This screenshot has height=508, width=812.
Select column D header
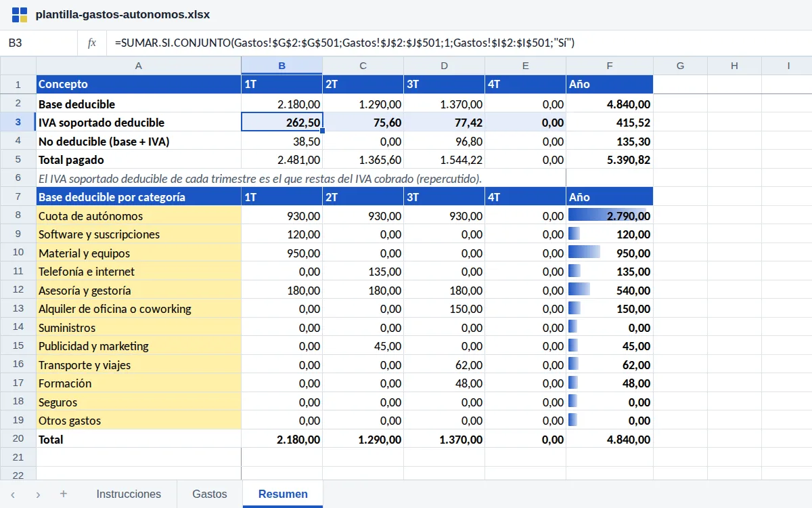tap(444, 66)
